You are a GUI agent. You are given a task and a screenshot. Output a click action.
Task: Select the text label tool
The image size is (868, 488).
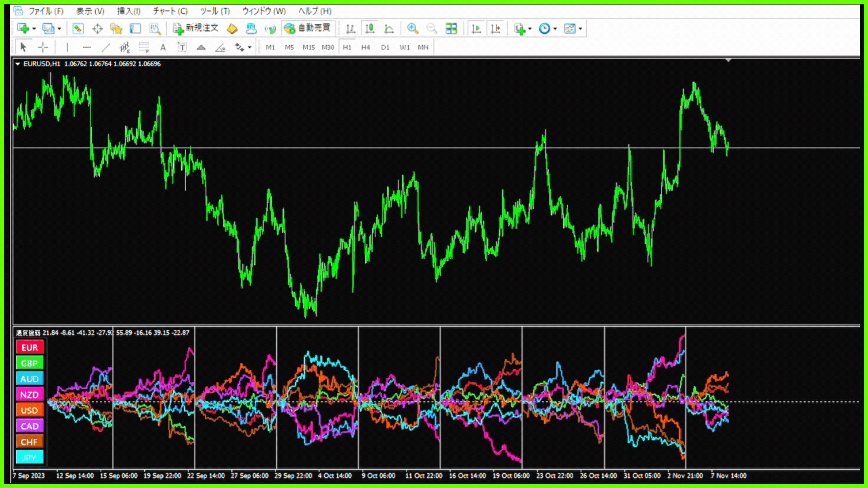click(x=182, y=47)
